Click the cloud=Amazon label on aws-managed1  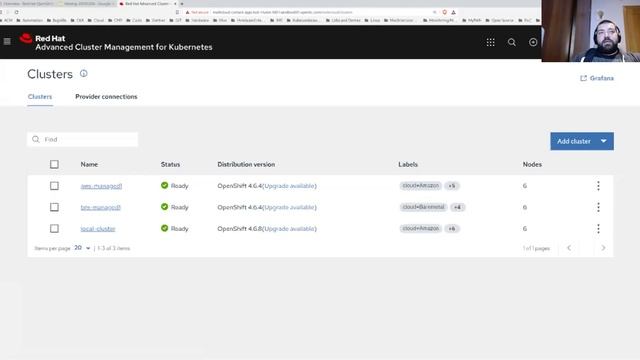click(x=420, y=186)
